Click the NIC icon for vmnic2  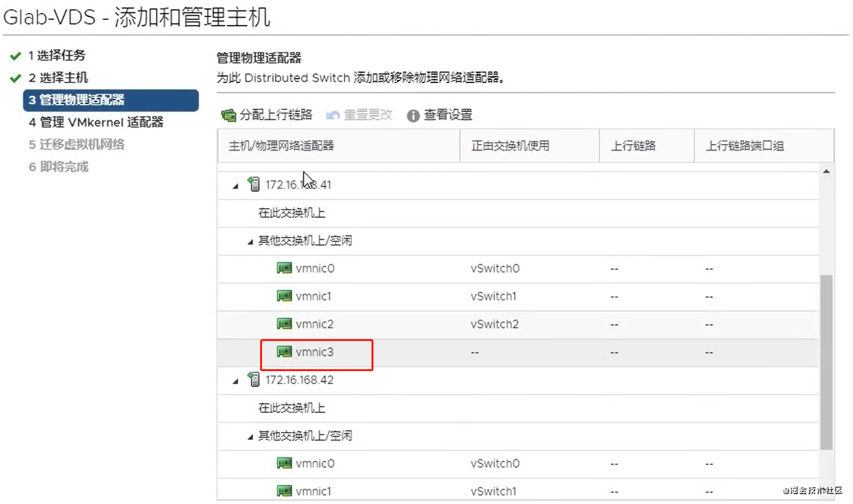coord(284,323)
